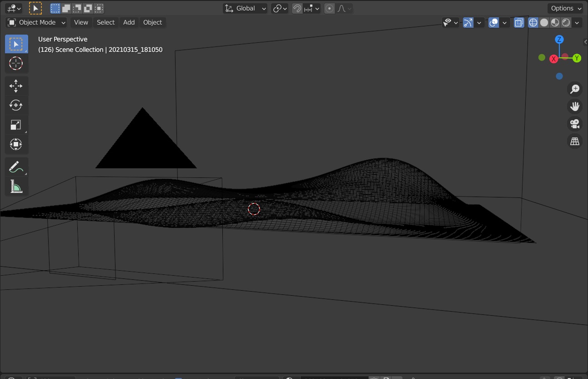Toggle proportional editing
The width and height of the screenshot is (588, 379).
pos(330,8)
